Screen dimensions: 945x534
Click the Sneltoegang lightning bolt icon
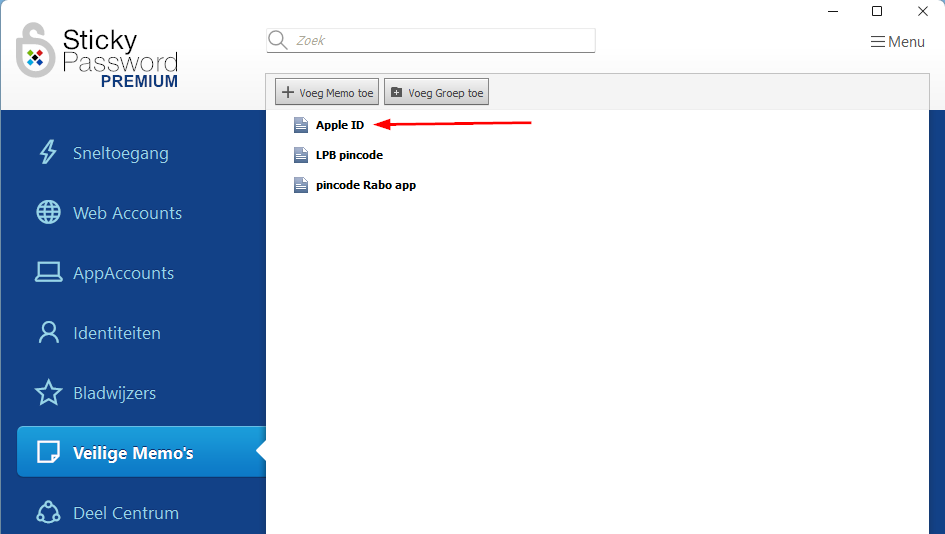pos(48,153)
